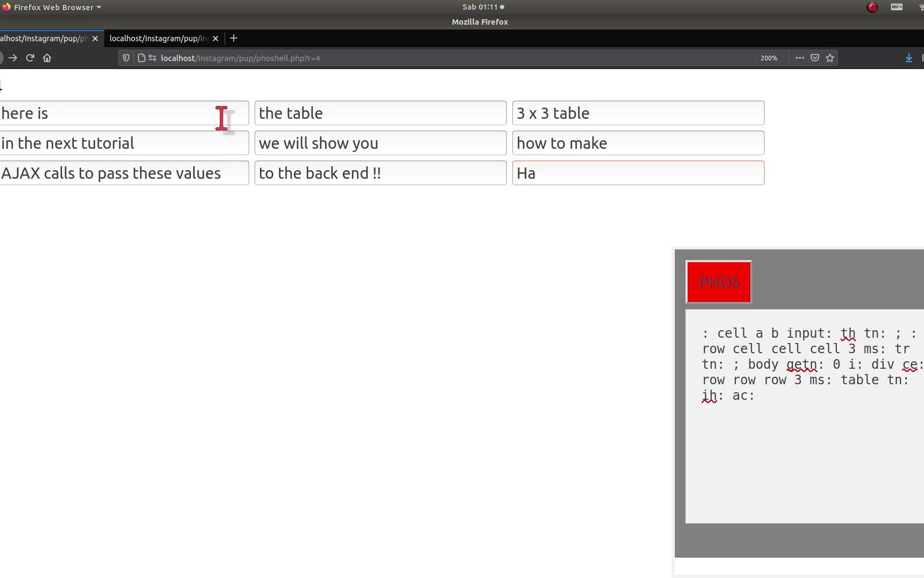Edit the "3 x 3 table" cell

638,113
